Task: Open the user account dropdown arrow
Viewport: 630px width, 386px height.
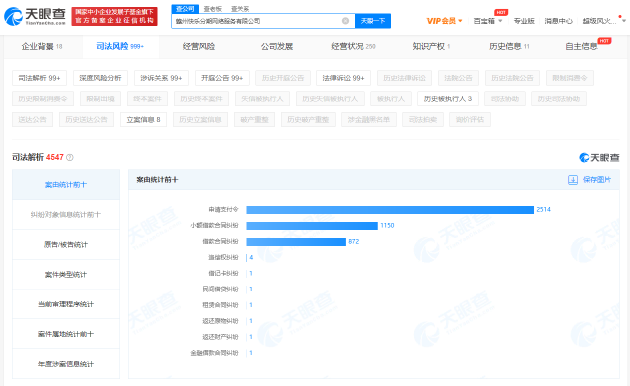Action: tap(624, 21)
